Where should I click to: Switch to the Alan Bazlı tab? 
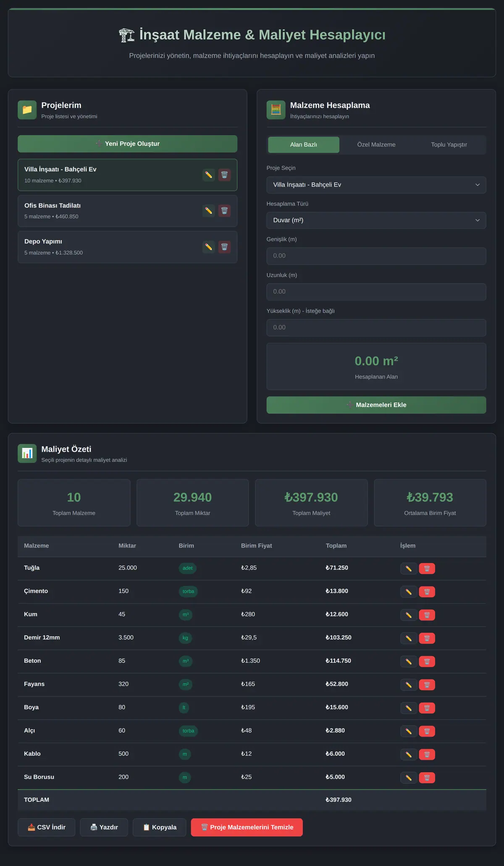(304, 145)
